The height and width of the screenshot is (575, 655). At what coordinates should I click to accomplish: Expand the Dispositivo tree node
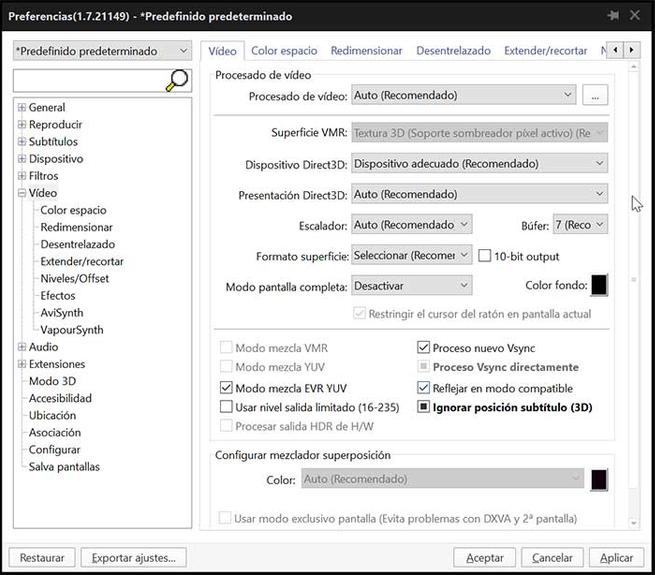22,159
